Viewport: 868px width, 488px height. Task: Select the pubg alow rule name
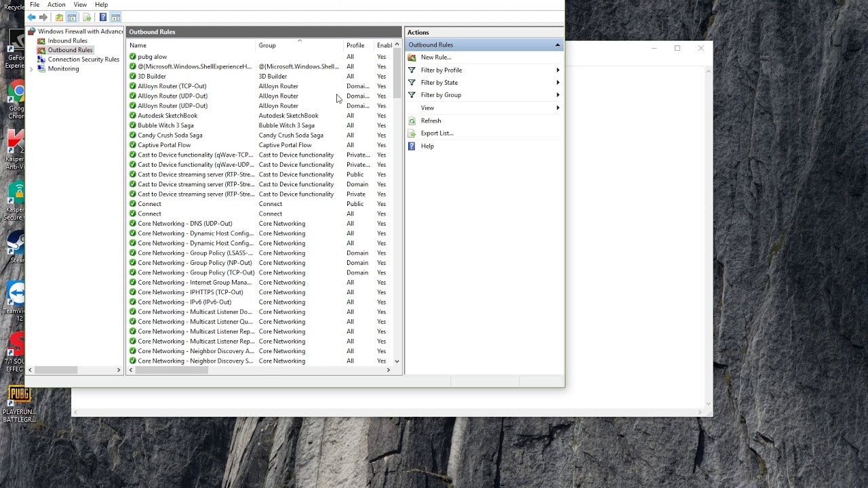(152, 57)
